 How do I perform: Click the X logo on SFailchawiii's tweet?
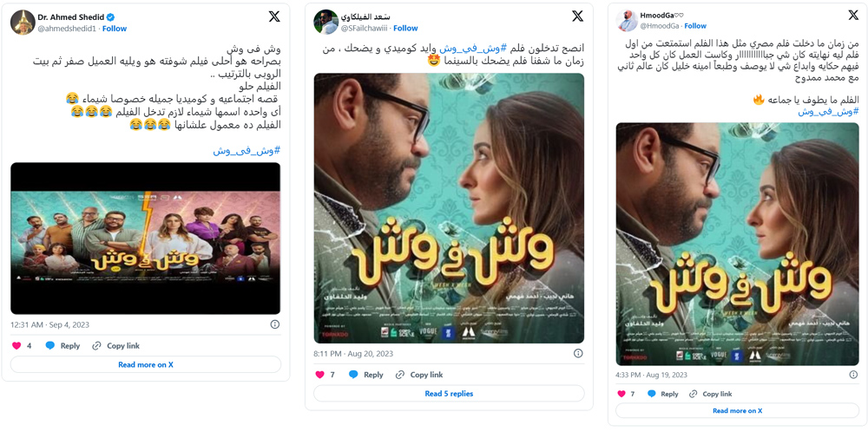click(577, 16)
